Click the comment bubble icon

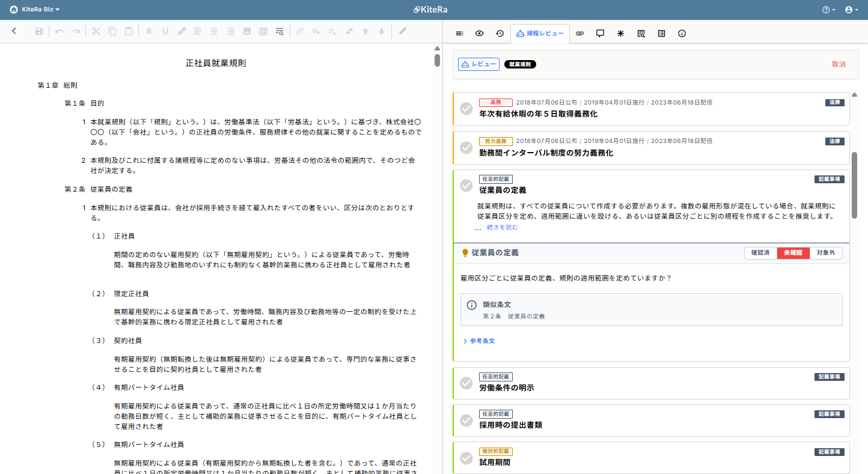pos(600,34)
